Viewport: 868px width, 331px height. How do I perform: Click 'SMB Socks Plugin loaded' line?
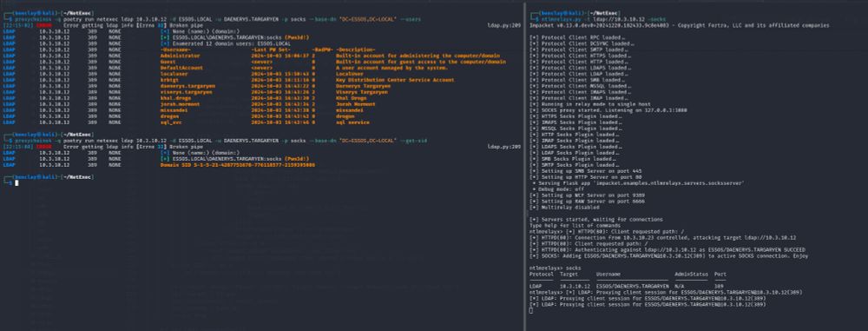tap(574, 159)
